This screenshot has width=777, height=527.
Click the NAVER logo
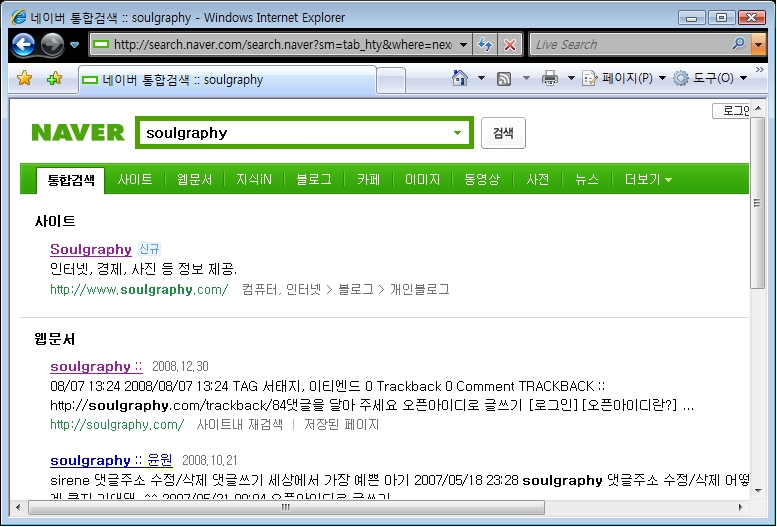78,132
